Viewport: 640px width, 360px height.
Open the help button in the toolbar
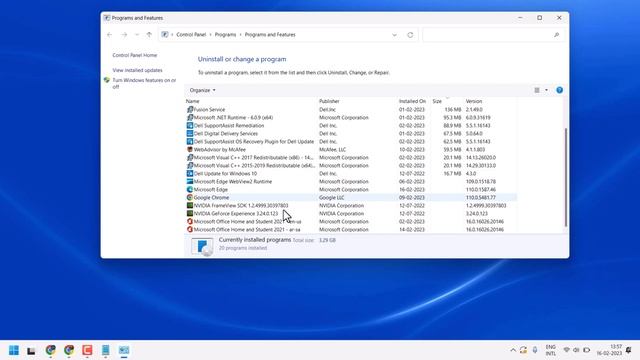pos(559,90)
